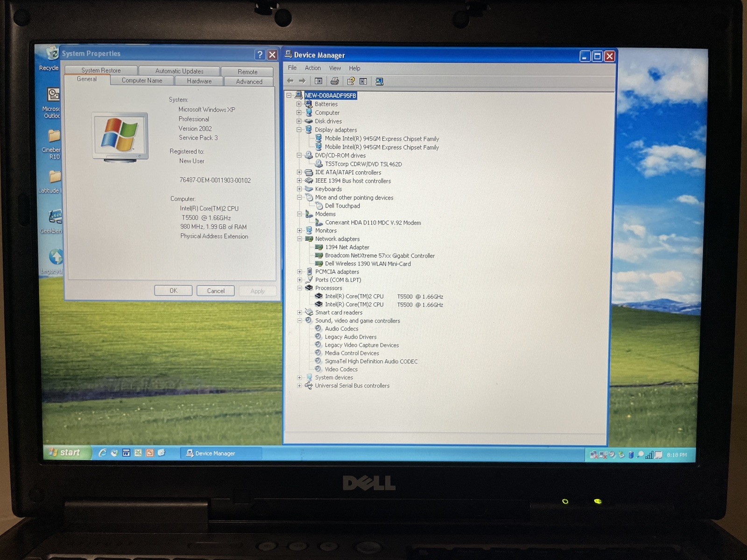This screenshot has width=747, height=560.
Task: Click Back arrow in Device Manager toolbar
Action: click(290, 81)
